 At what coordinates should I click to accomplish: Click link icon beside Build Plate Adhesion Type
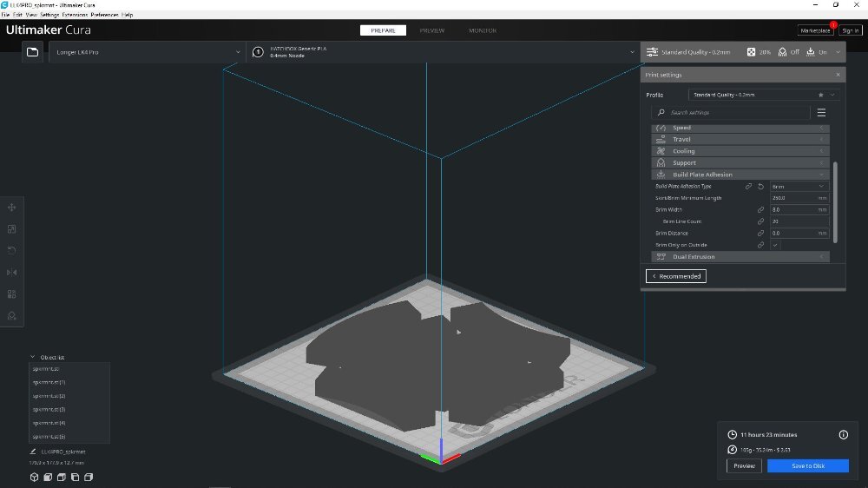(748, 187)
